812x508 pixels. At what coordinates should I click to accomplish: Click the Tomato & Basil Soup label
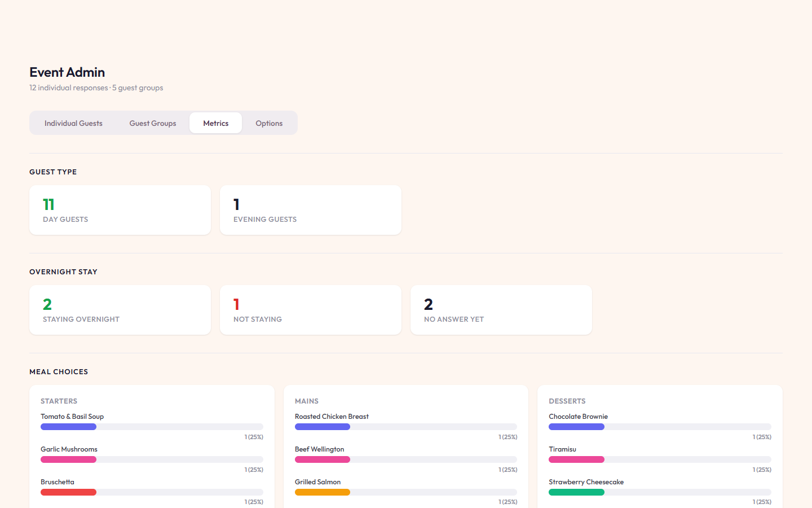tap(72, 417)
